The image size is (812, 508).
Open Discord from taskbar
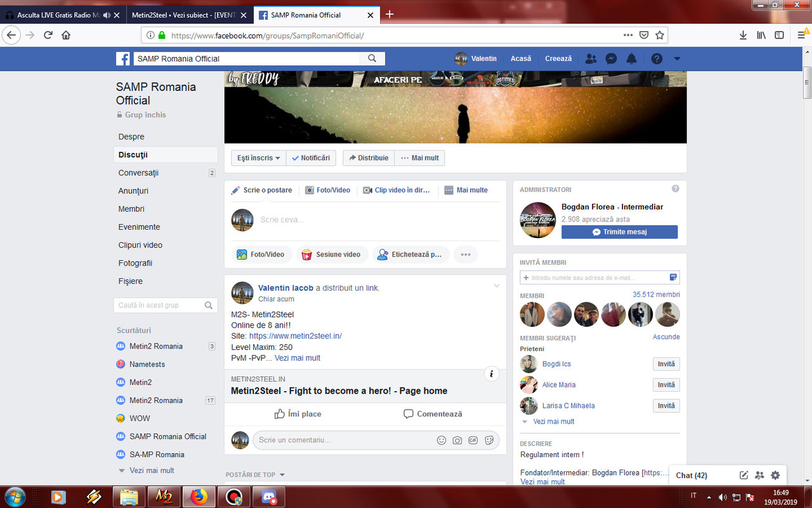269,497
